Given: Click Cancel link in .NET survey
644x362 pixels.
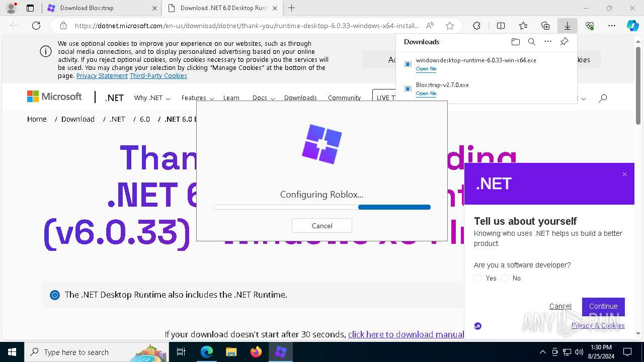Looking at the screenshot, I should pos(560,306).
